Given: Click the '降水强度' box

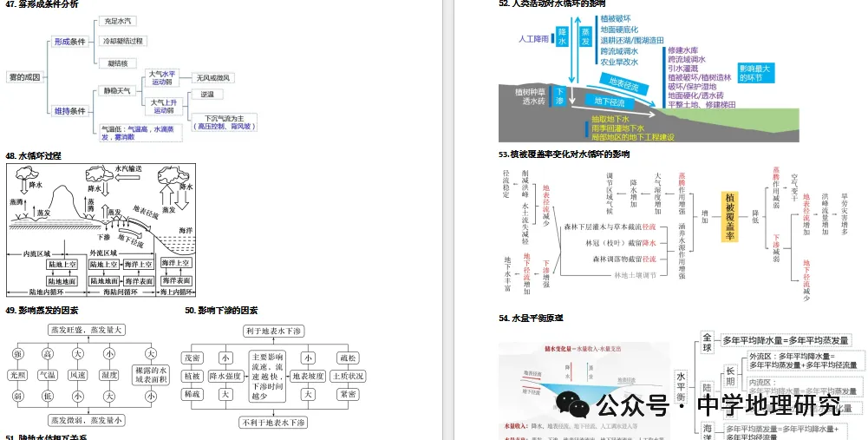Looking at the screenshot, I should [225, 377].
